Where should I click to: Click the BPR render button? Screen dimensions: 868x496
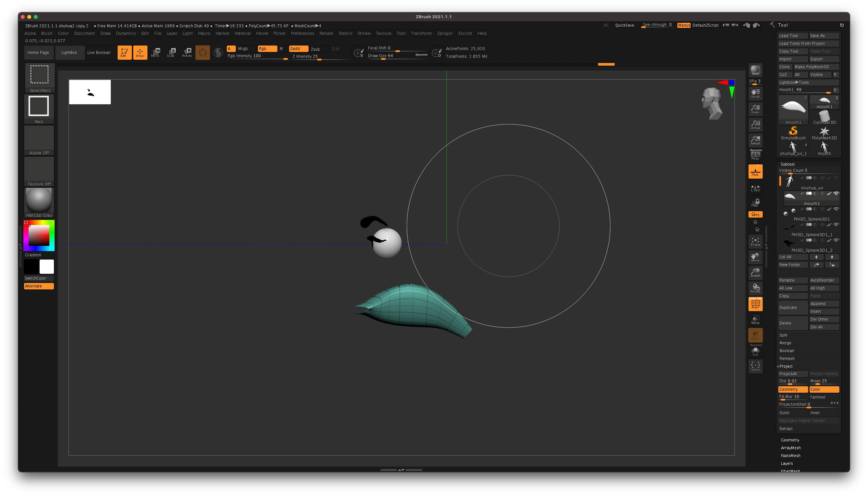tap(755, 70)
